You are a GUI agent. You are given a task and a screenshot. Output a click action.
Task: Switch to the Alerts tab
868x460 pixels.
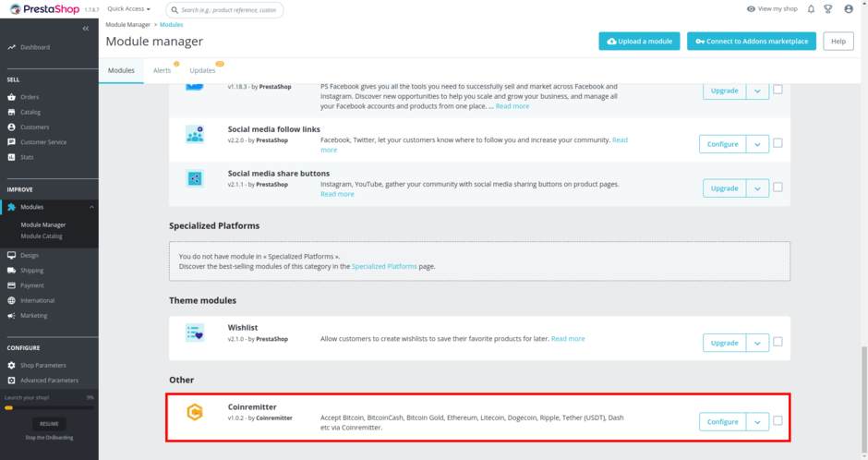pos(162,70)
